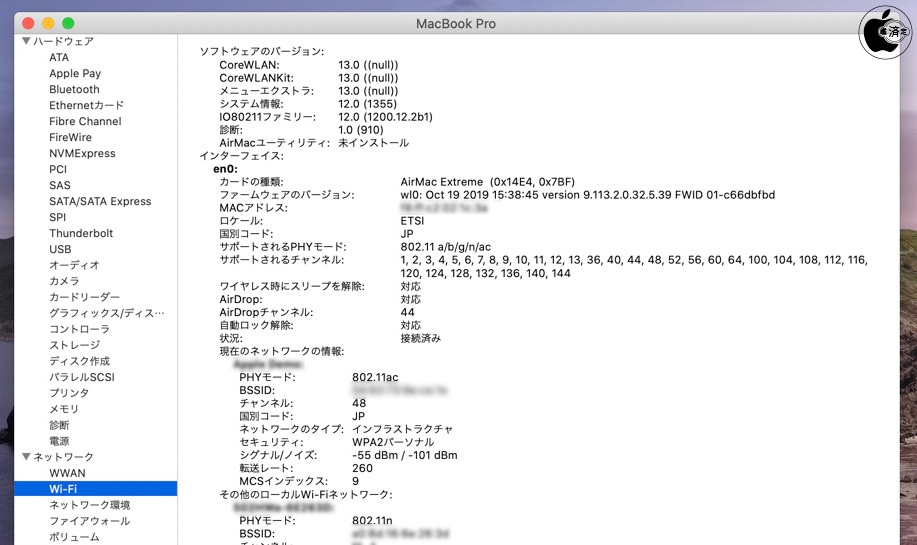Click the firmware version string wl0: Oct 19 2019
This screenshot has width=917, height=545.
pyautogui.click(x=588, y=195)
